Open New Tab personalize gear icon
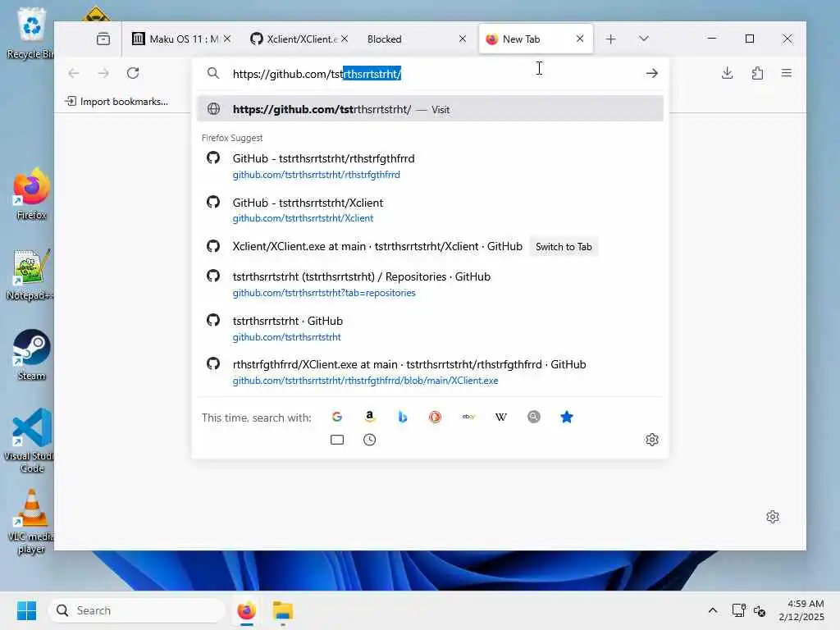Screen dimensions: 840x630 point(773,517)
